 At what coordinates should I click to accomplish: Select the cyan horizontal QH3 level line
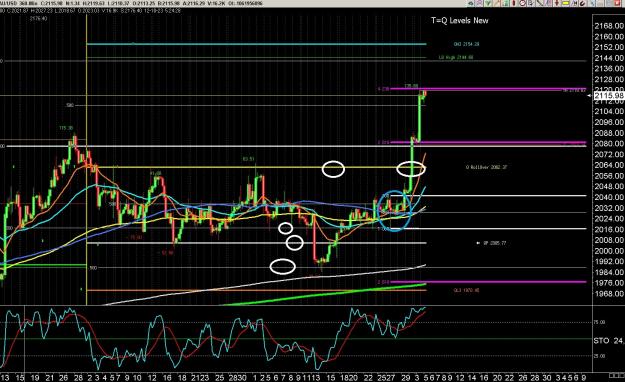pos(256,44)
